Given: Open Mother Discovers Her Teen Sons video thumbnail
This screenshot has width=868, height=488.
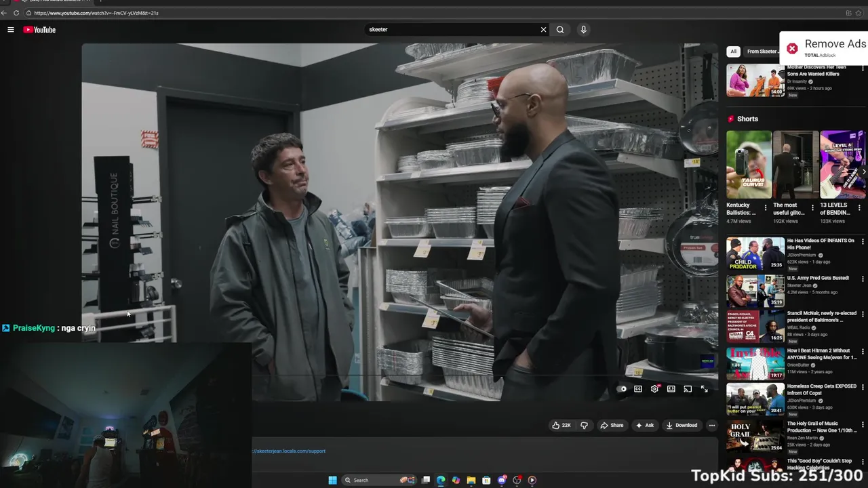Looking at the screenshot, I should (x=755, y=81).
